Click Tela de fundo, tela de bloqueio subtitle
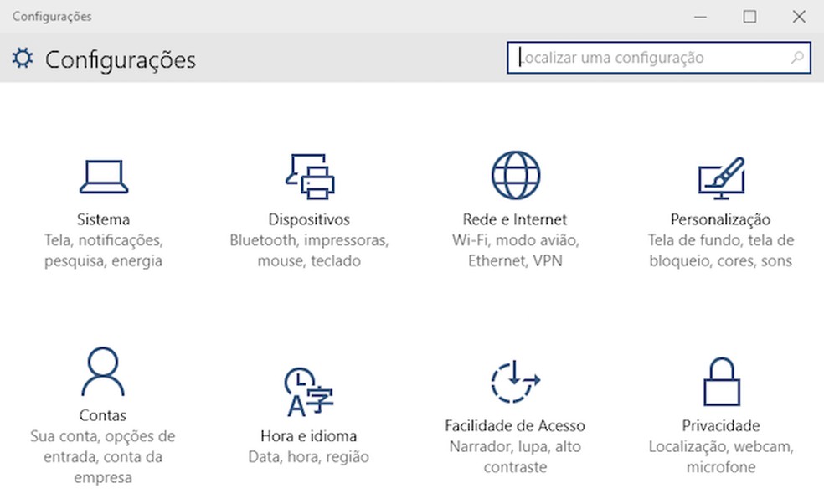 click(x=720, y=250)
